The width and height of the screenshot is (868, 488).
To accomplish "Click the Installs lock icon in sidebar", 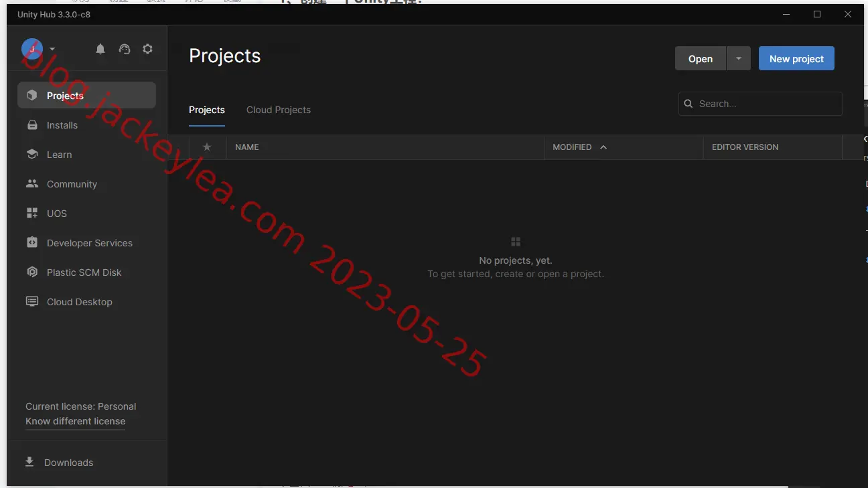I will (x=32, y=125).
